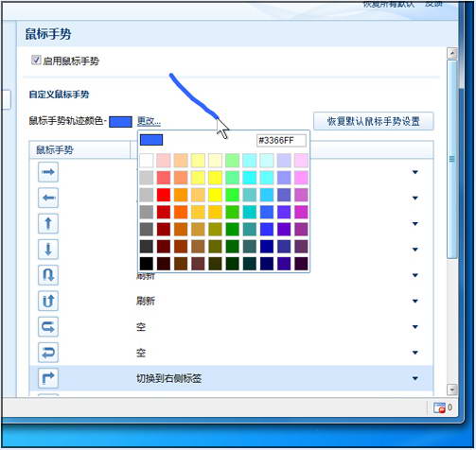Select the black swatch in the bottom row

coord(147,264)
